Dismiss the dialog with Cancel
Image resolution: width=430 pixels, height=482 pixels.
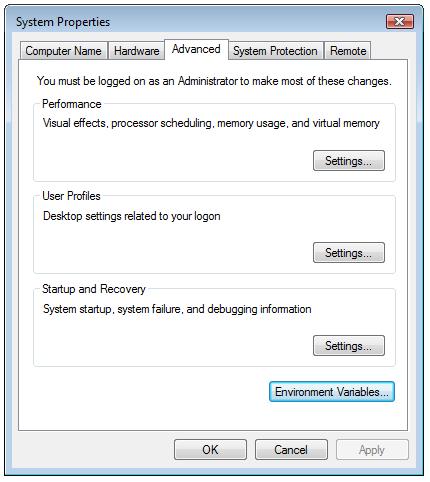pyautogui.click(x=291, y=450)
